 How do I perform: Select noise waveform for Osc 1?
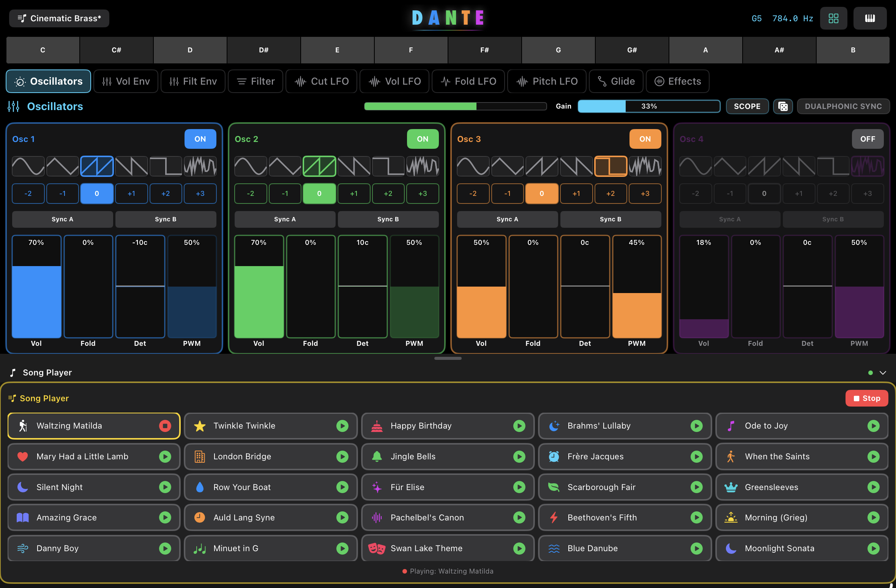200,166
